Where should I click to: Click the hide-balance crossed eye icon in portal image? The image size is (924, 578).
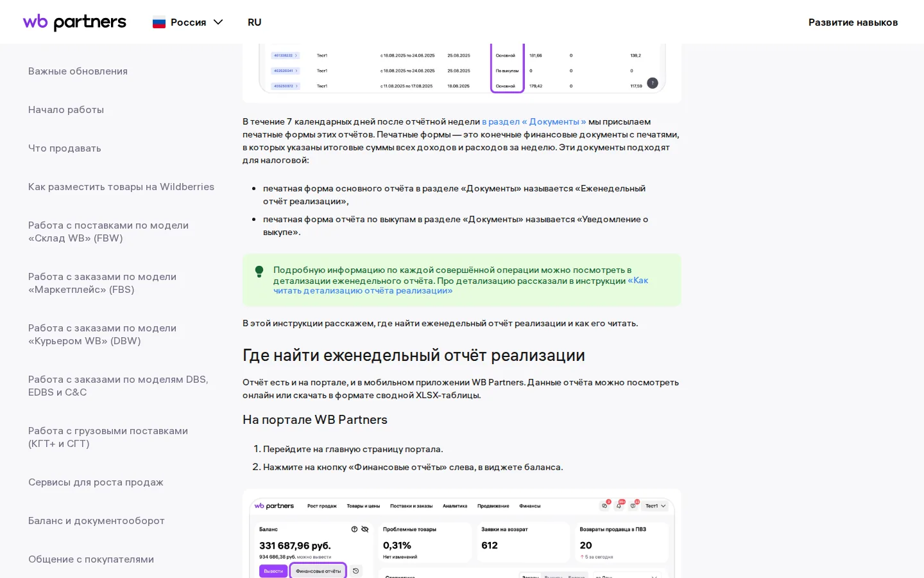pyautogui.click(x=364, y=529)
